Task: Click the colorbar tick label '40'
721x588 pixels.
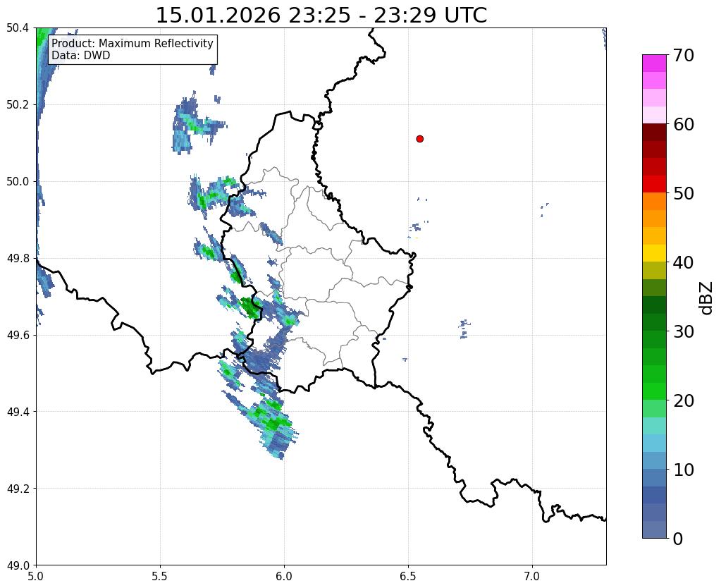Action: pos(683,262)
